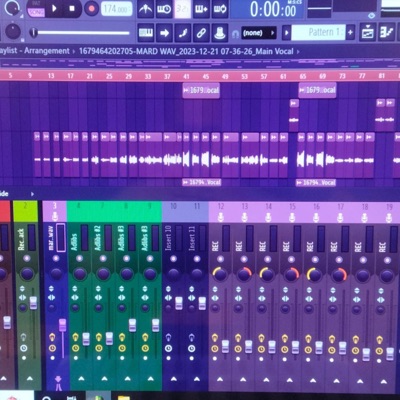This screenshot has width=400, height=400.
Task: Toggle the global snap magnet icon
Action: tap(235, 33)
